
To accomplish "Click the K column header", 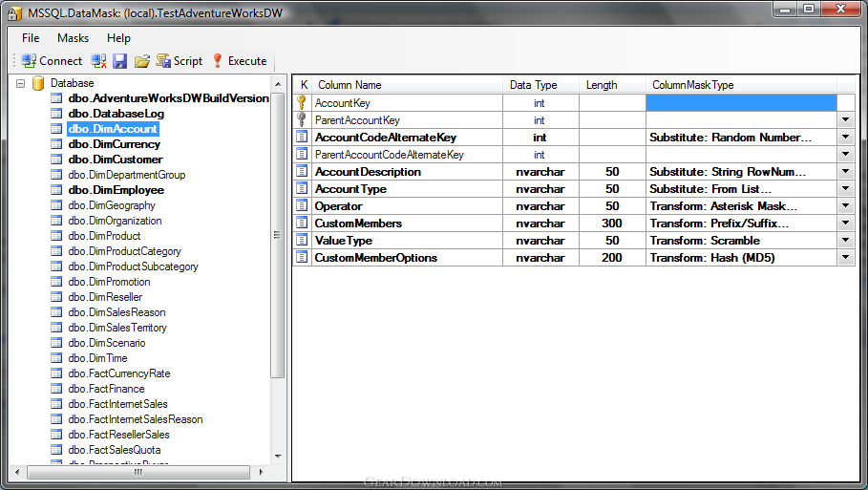I will coord(303,85).
